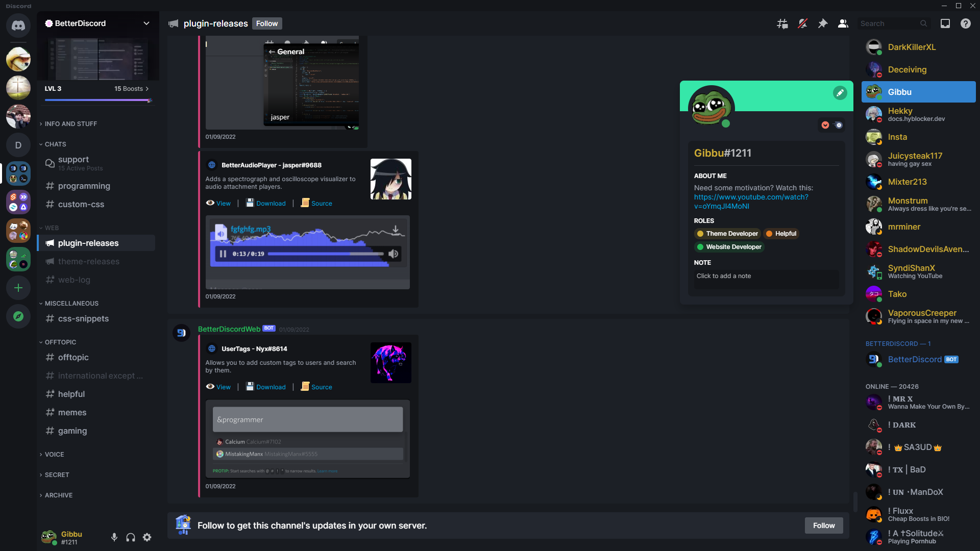
Task: Open your Discord inbox
Action: point(945,23)
